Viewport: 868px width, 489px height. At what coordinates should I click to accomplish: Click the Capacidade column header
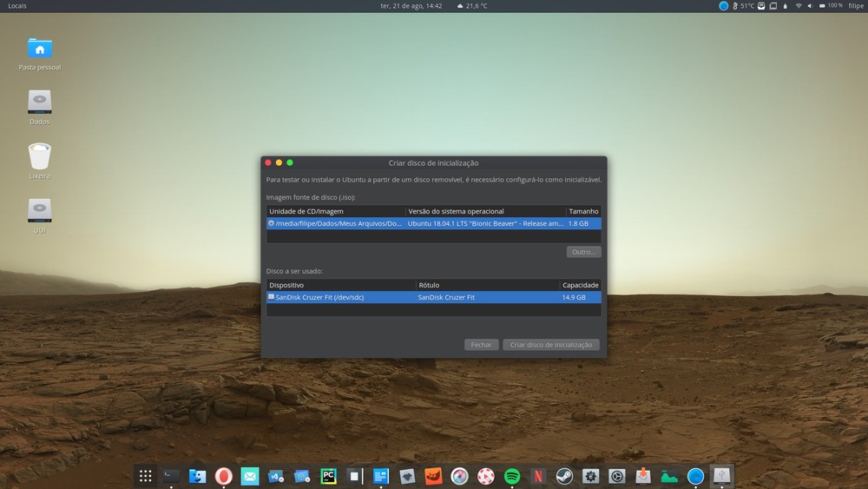click(x=580, y=285)
